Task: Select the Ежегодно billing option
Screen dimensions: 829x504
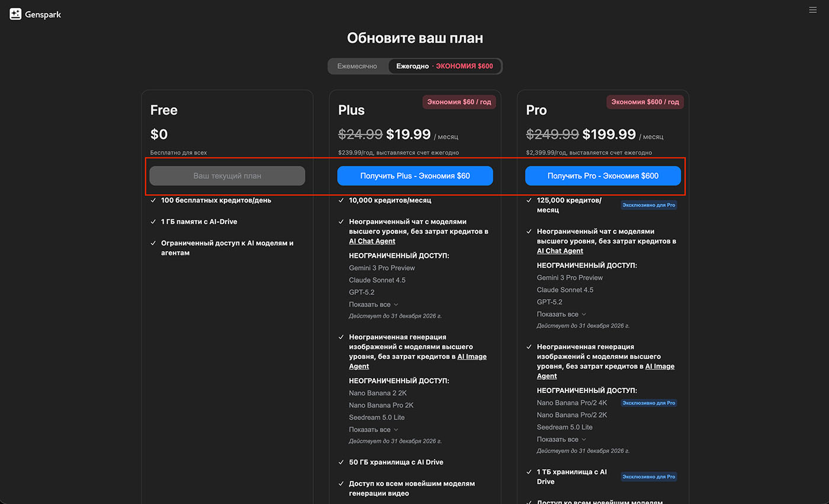Action: [x=413, y=66]
